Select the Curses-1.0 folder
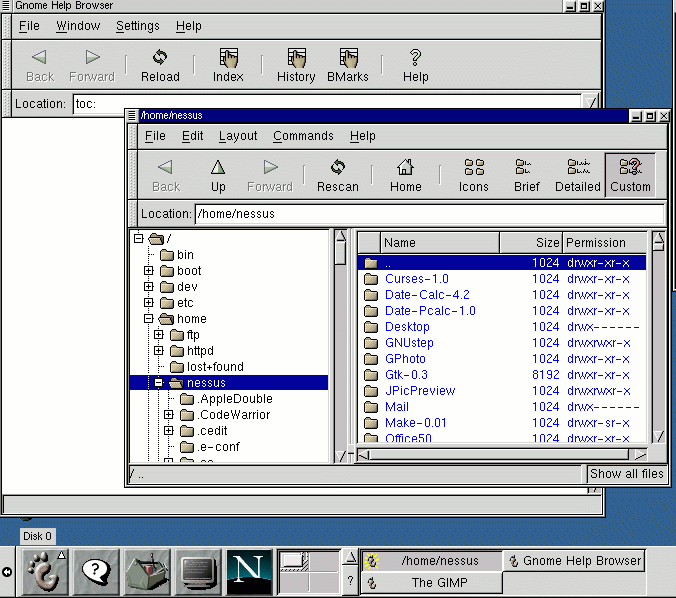Image resolution: width=676 pixels, height=598 pixels. click(416, 279)
